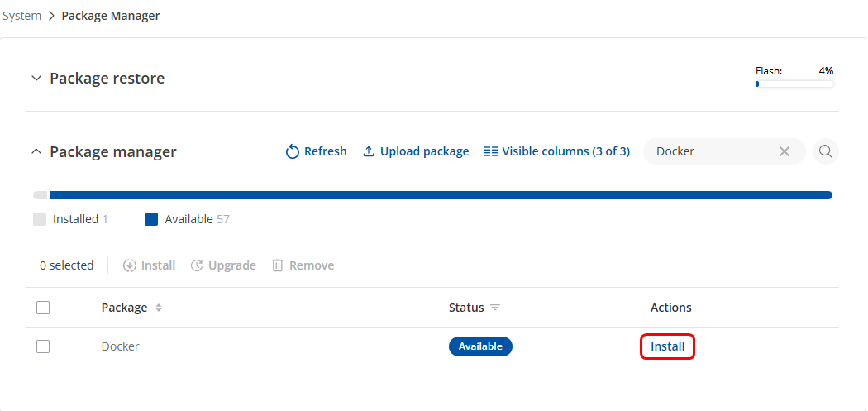Sort by Package column arrows
Viewport: 868px width, 411px height.
(x=159, y=308)
